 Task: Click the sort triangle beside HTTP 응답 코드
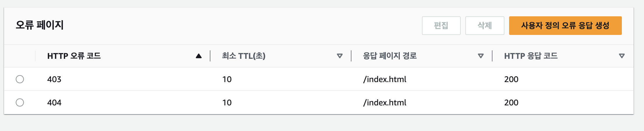[622, 56]
